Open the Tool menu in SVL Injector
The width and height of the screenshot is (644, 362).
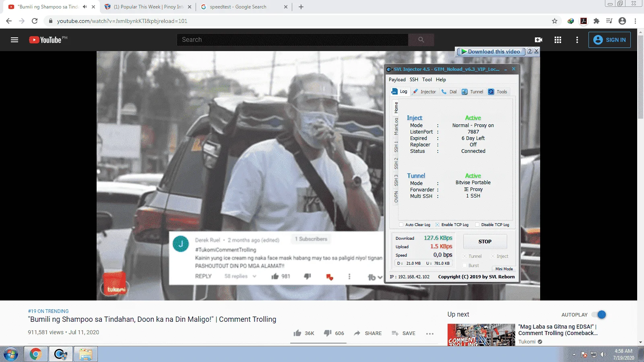pyautogui.click(x=427, y=80)
